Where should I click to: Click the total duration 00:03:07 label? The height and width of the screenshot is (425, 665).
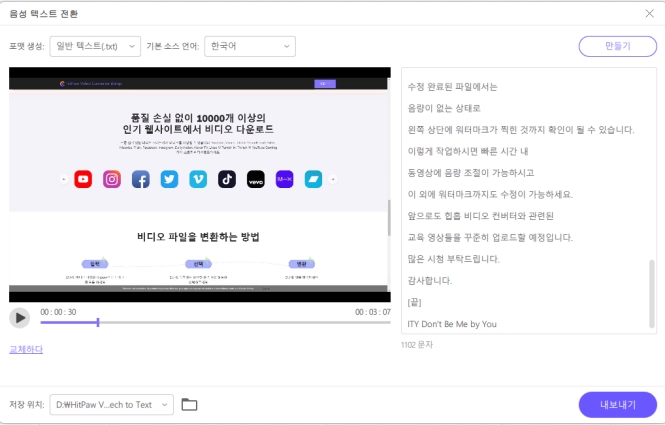(373, 312)
